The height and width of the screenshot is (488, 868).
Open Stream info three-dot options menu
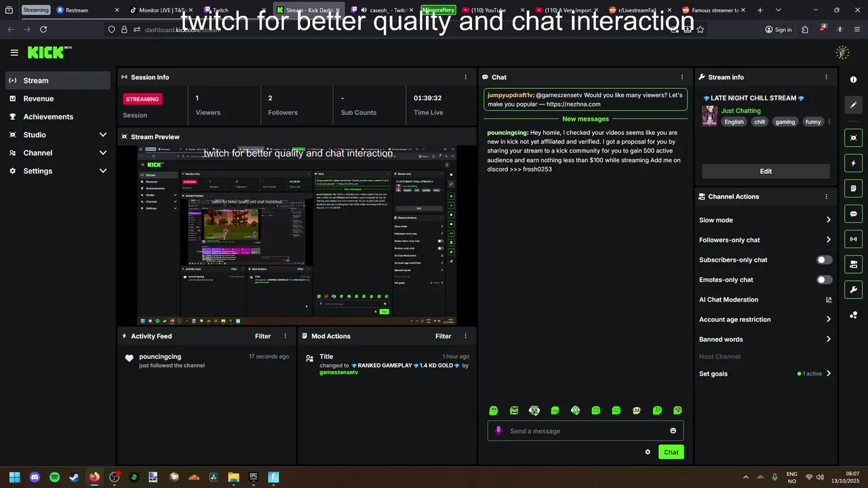click(826, 77)
